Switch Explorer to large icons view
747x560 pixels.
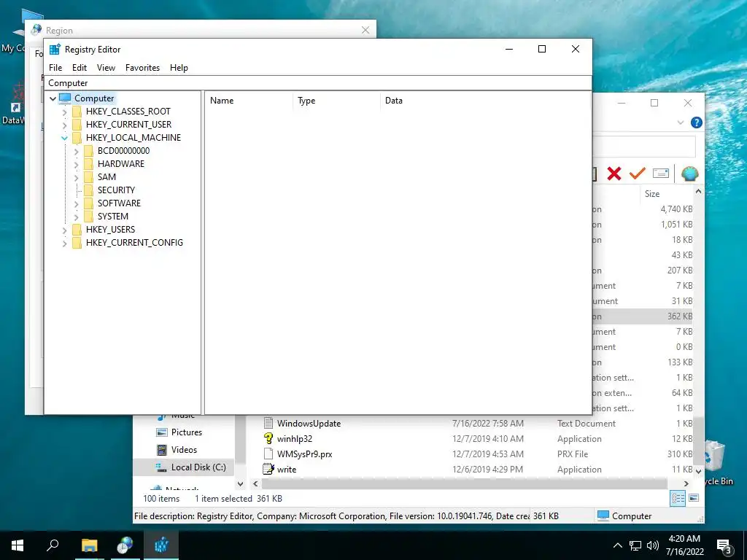pos(694,498)
